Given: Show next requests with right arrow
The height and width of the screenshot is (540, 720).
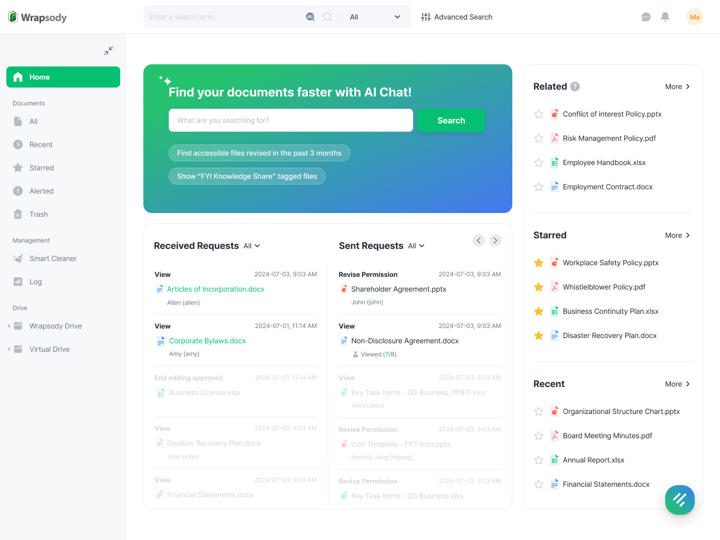Looking at the screenshot, I should coord(495,241).
